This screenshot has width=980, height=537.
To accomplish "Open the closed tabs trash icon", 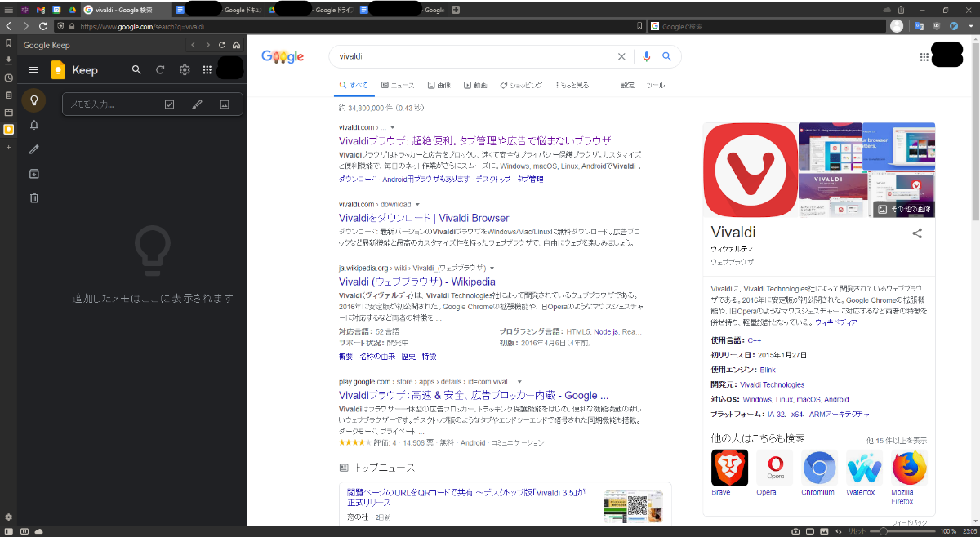I will 901,10.
